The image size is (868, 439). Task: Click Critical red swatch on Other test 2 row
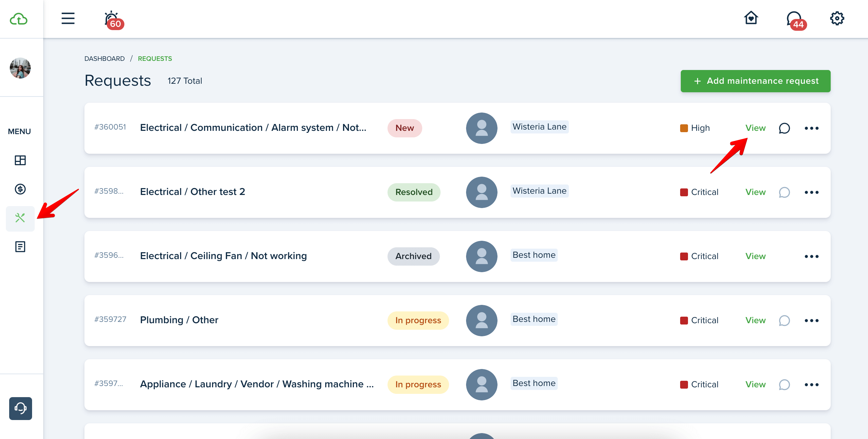coord(684,192)
